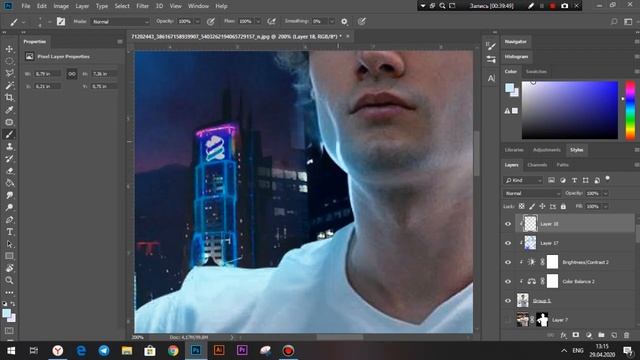Switch to the Channels tab

[x=537, y=165]
